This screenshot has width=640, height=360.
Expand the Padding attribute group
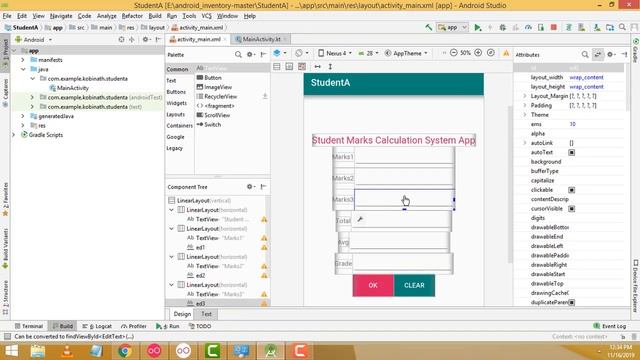pos(524,105)
